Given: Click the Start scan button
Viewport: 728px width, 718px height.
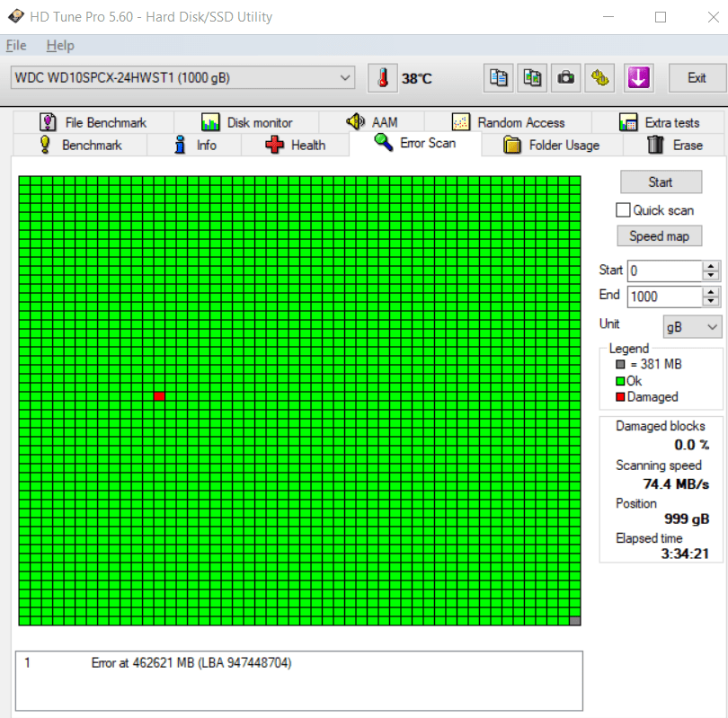Looking at the screenshot, I should (661, 182).
